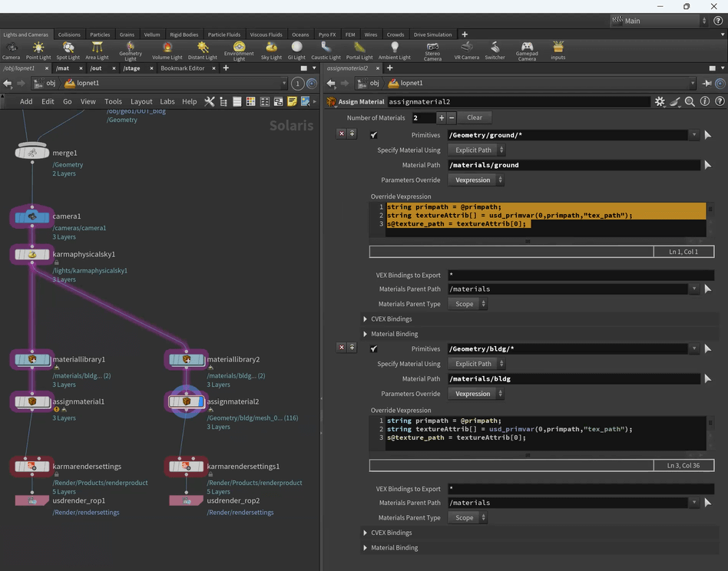Click the Area Light shelf icon

pos(97,50)
